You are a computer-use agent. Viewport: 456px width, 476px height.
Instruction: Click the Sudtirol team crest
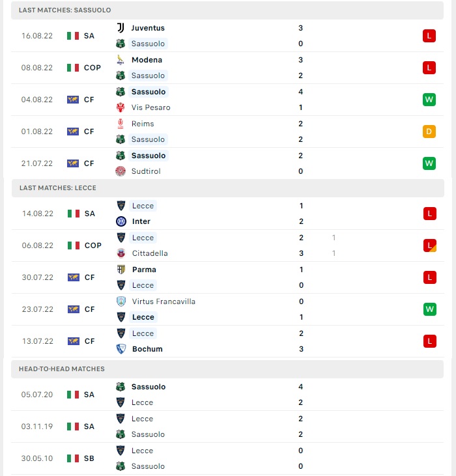pyautogui.click(x=121, y=171)
